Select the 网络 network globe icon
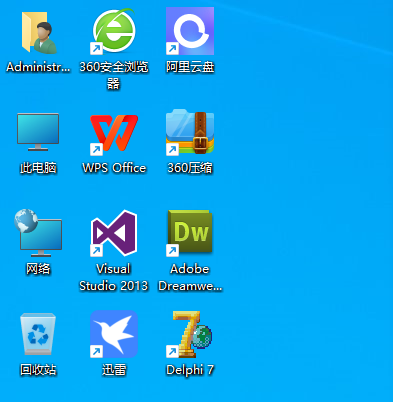393x402 pixels. 38,233
